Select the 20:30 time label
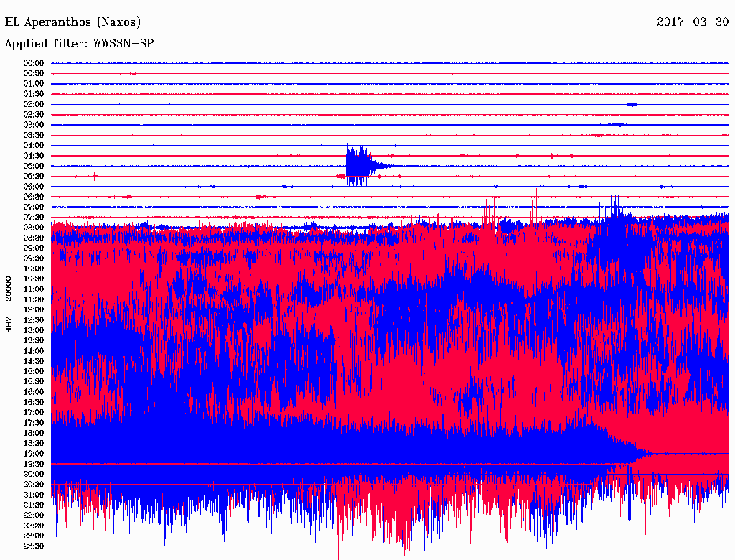The width and height of the screenshot is (735, 560). click(x=34, y=485)
